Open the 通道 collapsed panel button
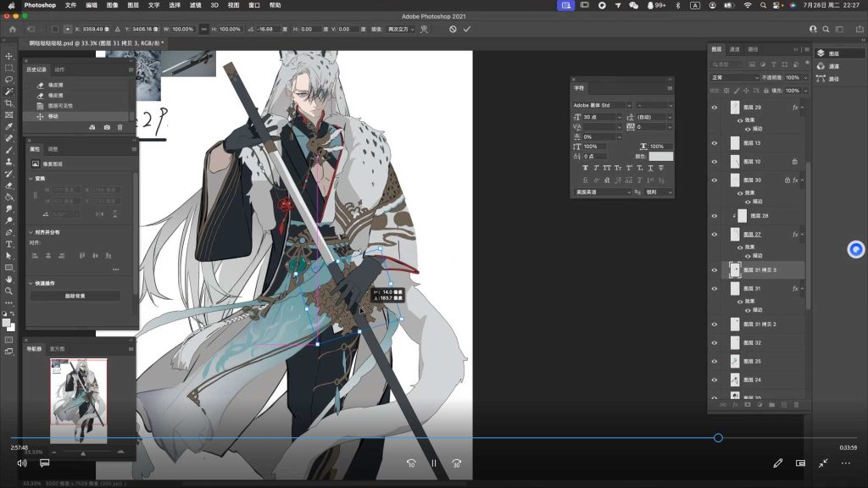The width and height of the screenshot is (868, 488). [x=840, y=66]
